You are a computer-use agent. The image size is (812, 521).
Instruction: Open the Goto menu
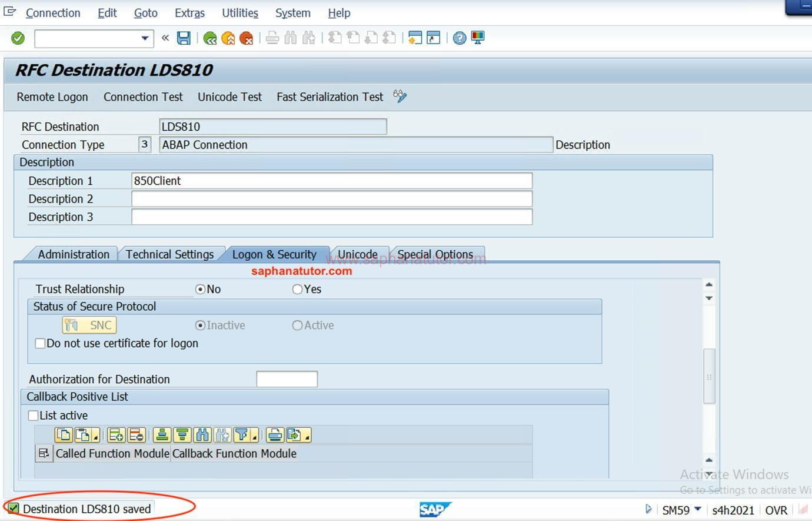point(145,13)
